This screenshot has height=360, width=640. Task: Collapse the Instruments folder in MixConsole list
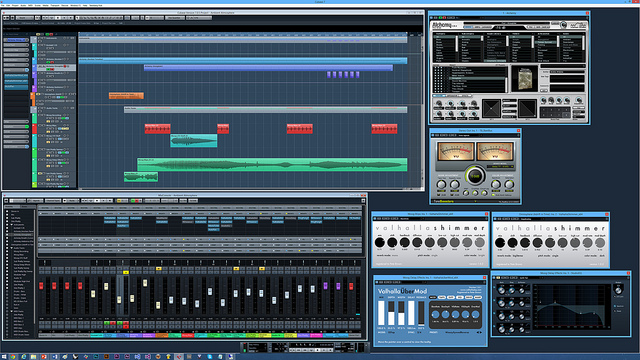click(x=11, y=224)
